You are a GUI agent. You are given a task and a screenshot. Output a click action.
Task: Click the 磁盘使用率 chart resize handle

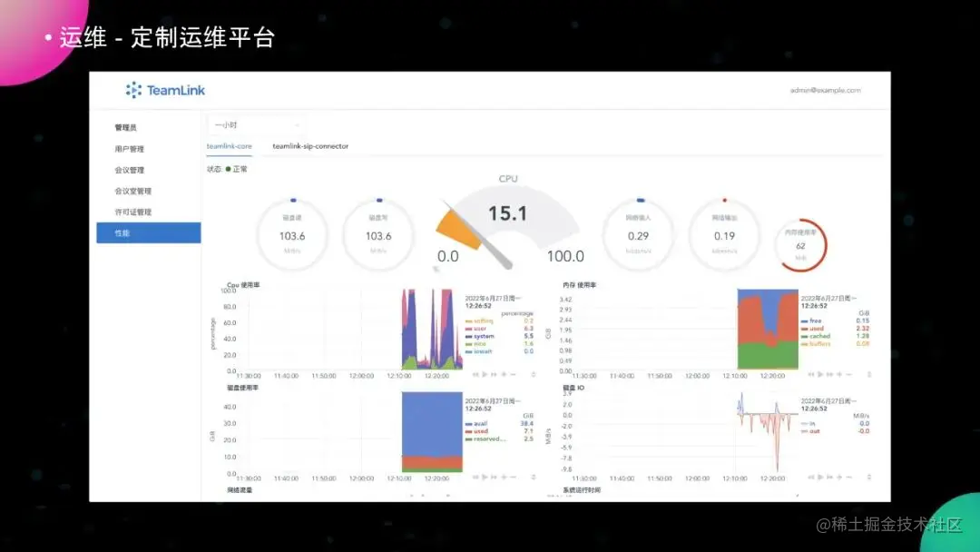coord(534,477)
